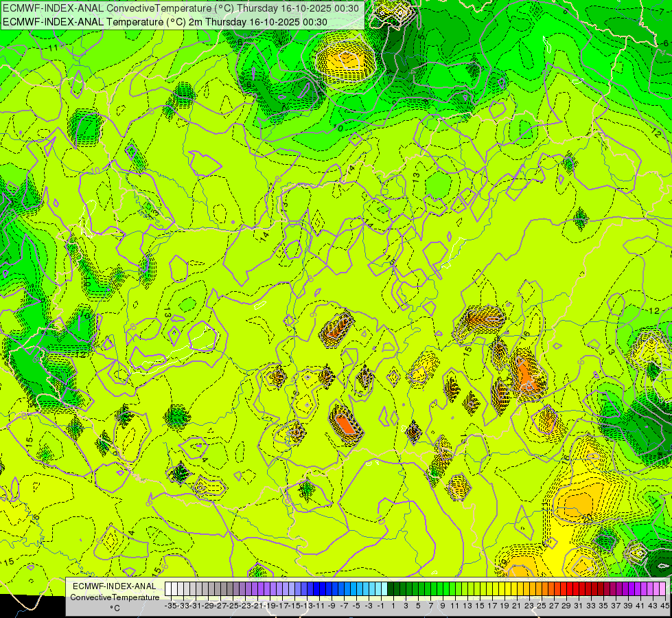Screen dimensions: 672x618
Task: Click the ConvectiveTemperature legend label
Action: pyautogui.click(x=115, y=597)
